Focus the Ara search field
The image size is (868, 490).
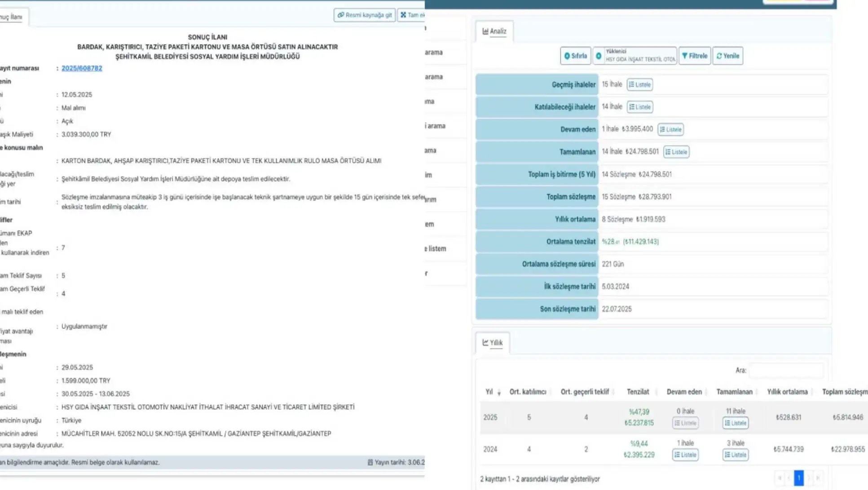(786, 371)
